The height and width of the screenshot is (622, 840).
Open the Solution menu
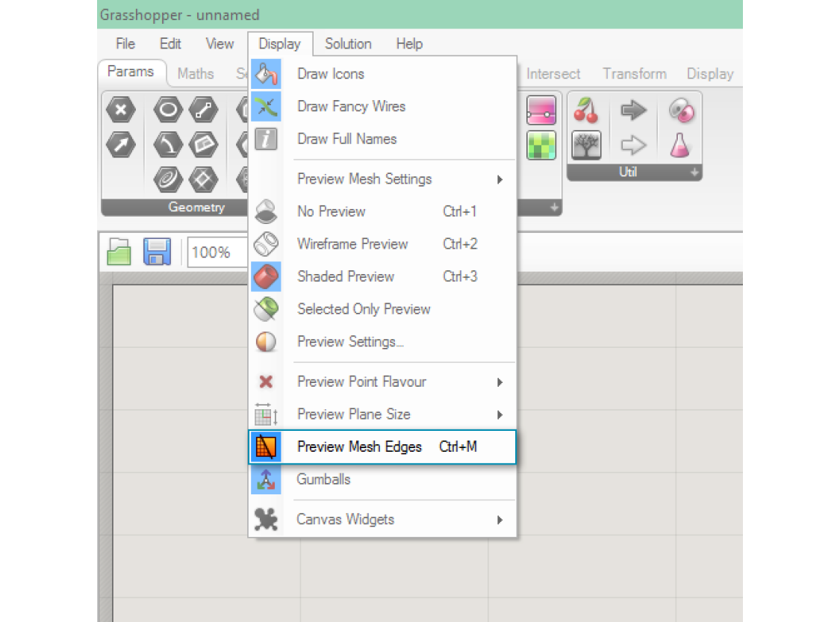pos(348,44)
